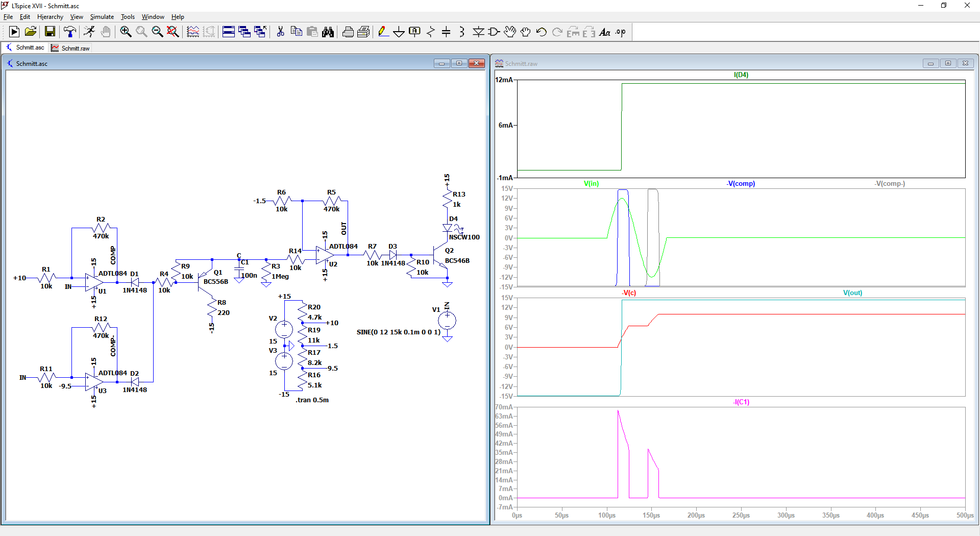This screenshot has height=536, width=980.
Task: Tile windows with the first window-layout icon
Action: (229, 32)
